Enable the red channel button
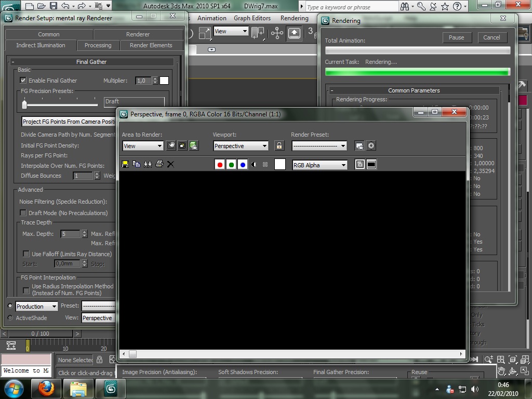Screen dimensions: 532x399 click(x=220, y=165)
